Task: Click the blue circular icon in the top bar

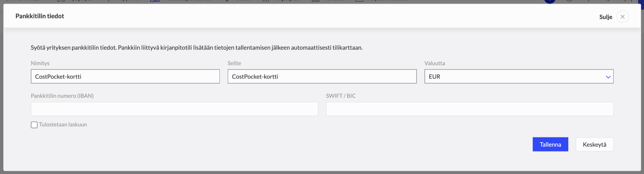Action: point(549,1)
